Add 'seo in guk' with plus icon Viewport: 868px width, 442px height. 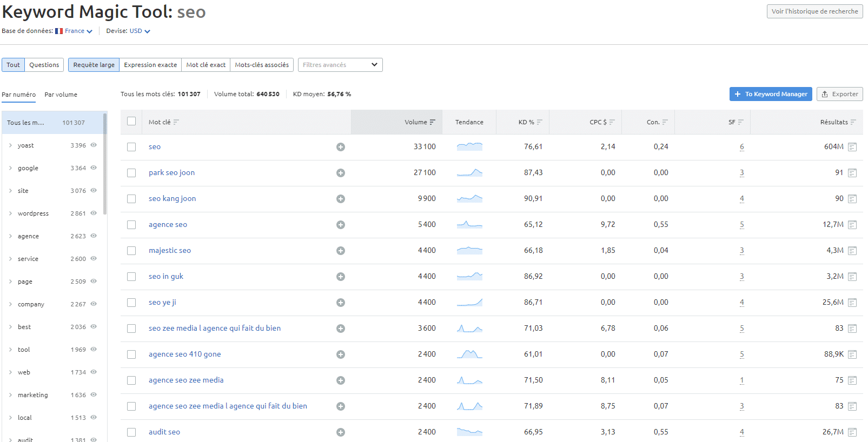341,277
